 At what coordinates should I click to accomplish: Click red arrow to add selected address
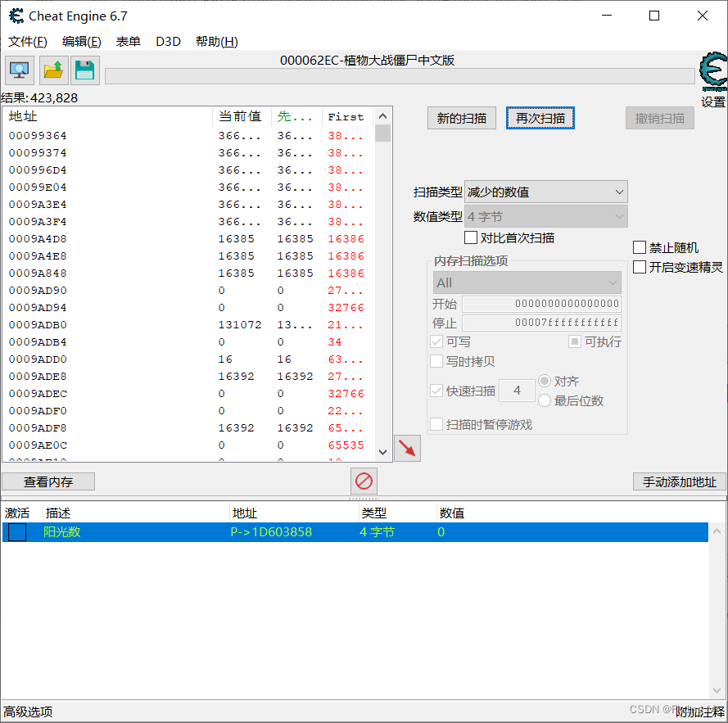click(x=407, y=449)
